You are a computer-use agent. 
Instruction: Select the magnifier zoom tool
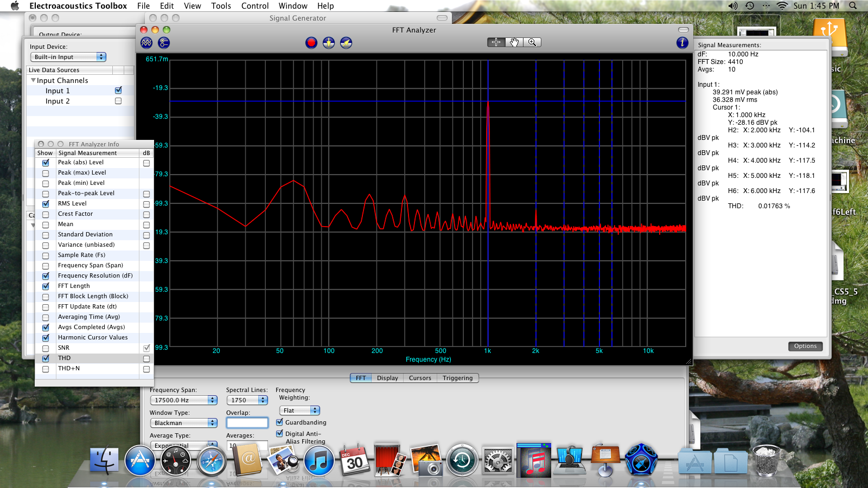pyautogui.click(x=532, y=42)
